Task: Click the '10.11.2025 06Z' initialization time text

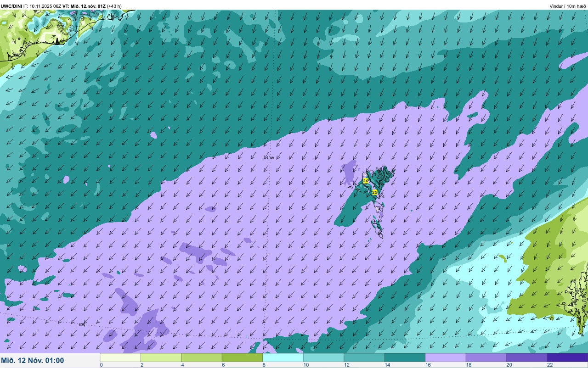Action: click(45, 6)
